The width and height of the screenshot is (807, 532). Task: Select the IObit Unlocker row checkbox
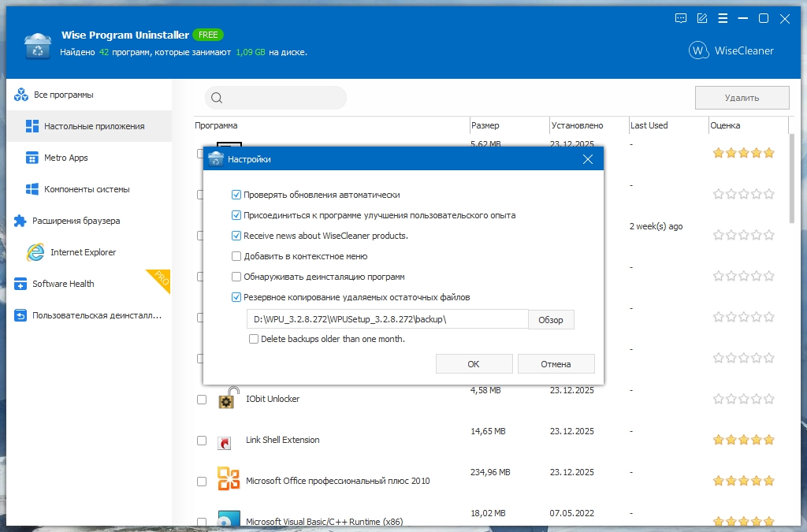coord(202,400)
